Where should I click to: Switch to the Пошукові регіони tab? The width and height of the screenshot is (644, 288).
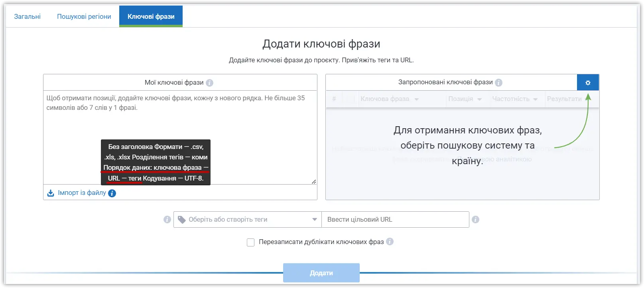84,16
